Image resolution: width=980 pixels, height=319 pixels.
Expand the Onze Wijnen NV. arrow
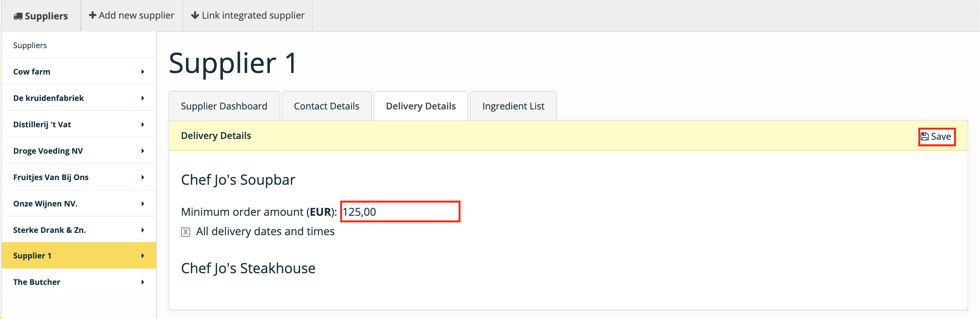click(x=143, y=204)
